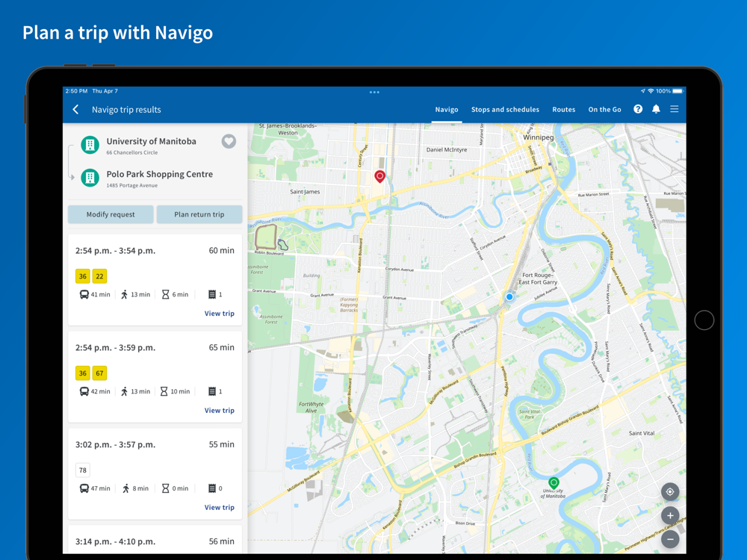747x560 pixels.
Task: Click route 78 badge in third trip
Action: (x=83, y=470)
